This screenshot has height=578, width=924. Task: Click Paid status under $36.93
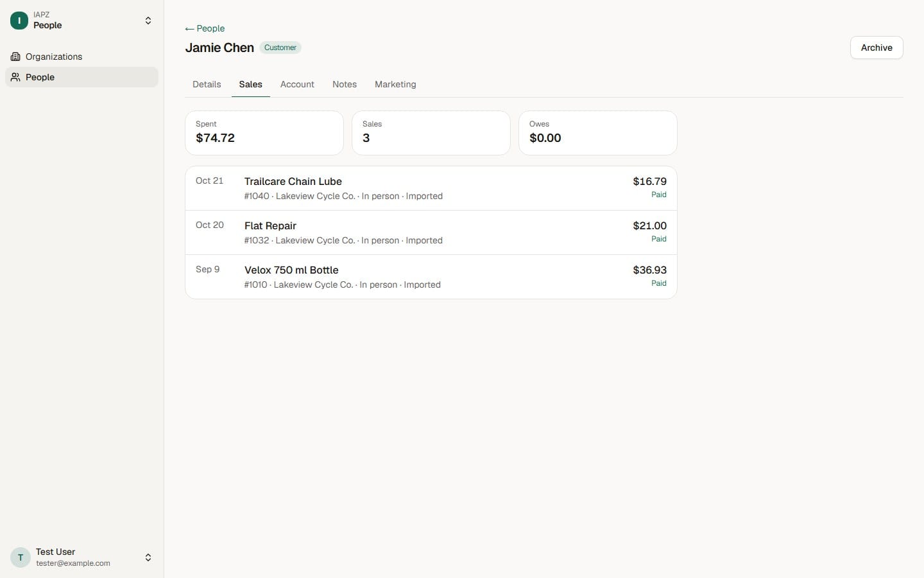point(659,283)
